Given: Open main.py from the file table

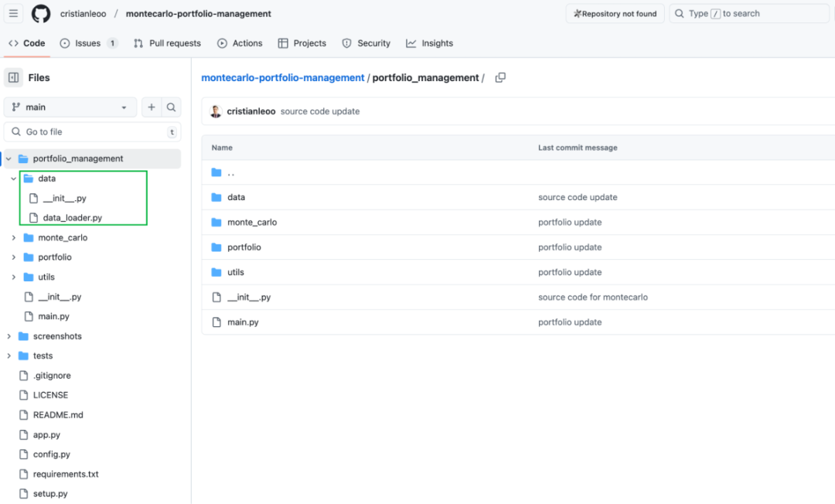Looking at the screenshot, I should tap(243, 322).
